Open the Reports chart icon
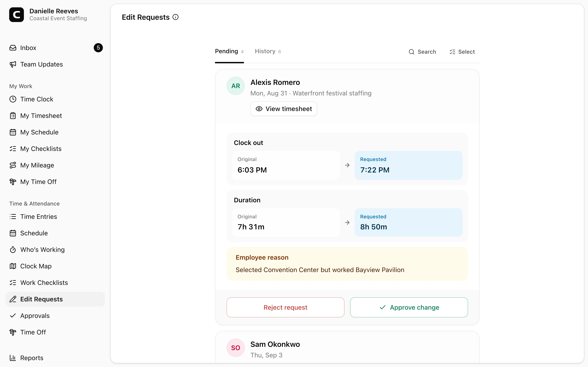Screen dimensions: 588x367 click(13, 358)
